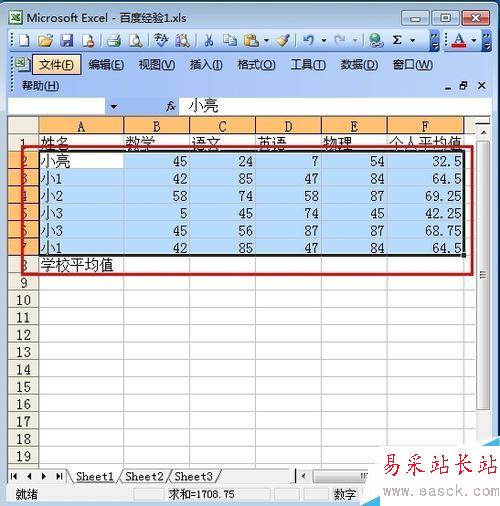Viewport: 500px width, 506px height.
Task: Click the Select All corner box
Action: click(23, 126)
